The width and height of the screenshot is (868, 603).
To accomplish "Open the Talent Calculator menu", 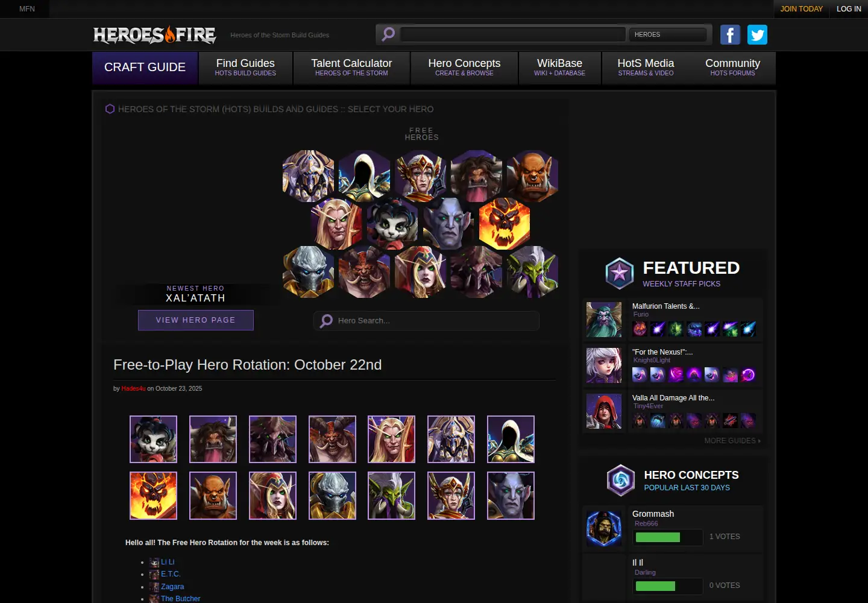I will 351,68.
